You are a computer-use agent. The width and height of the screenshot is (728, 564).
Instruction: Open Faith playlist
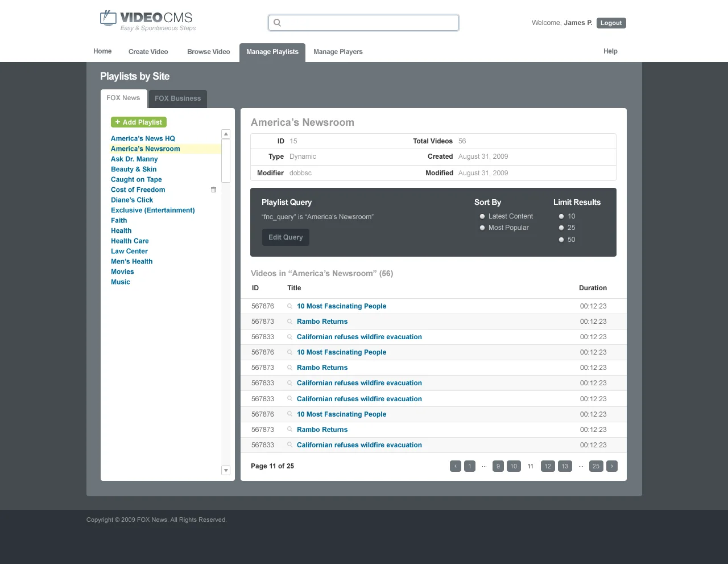119,220
